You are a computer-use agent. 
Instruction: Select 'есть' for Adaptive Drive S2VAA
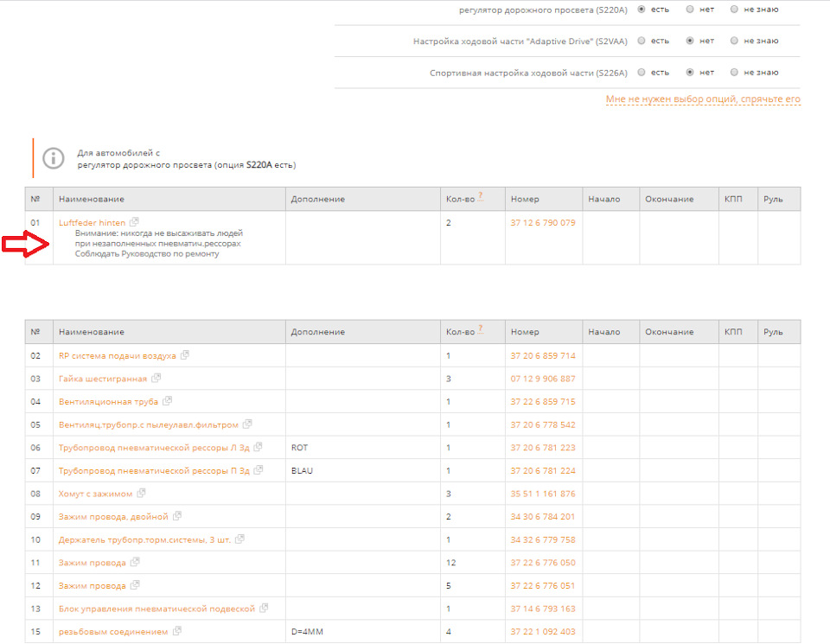642,41
